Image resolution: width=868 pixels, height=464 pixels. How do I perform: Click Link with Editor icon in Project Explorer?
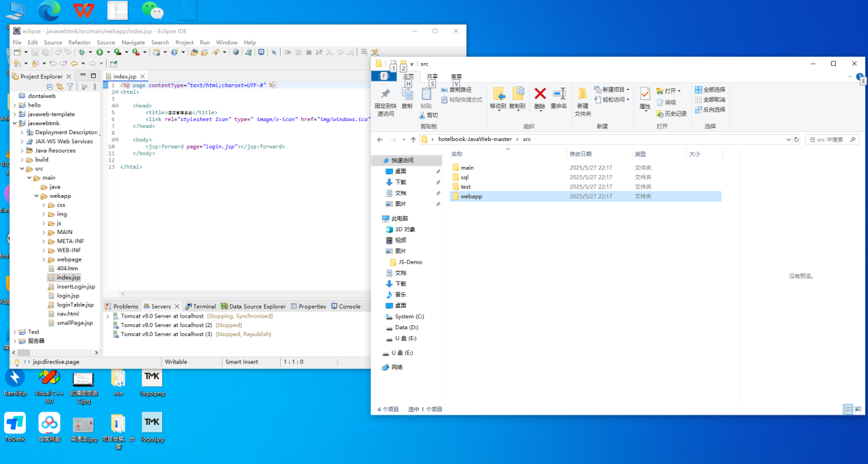(60, 87)
